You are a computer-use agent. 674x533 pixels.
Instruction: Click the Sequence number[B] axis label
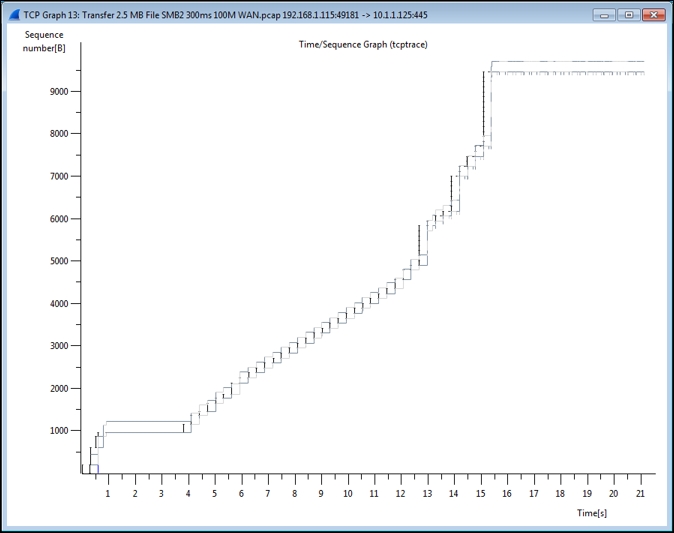44,41
